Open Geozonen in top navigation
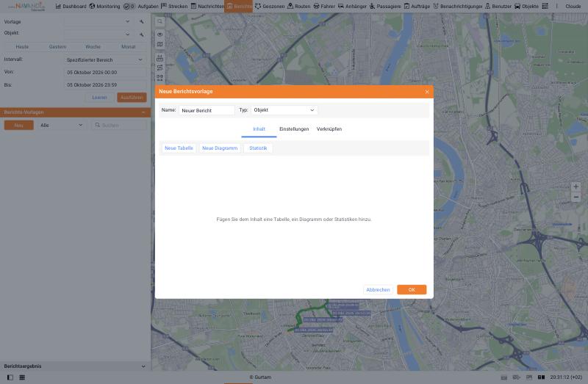 [x=270, y=7]
